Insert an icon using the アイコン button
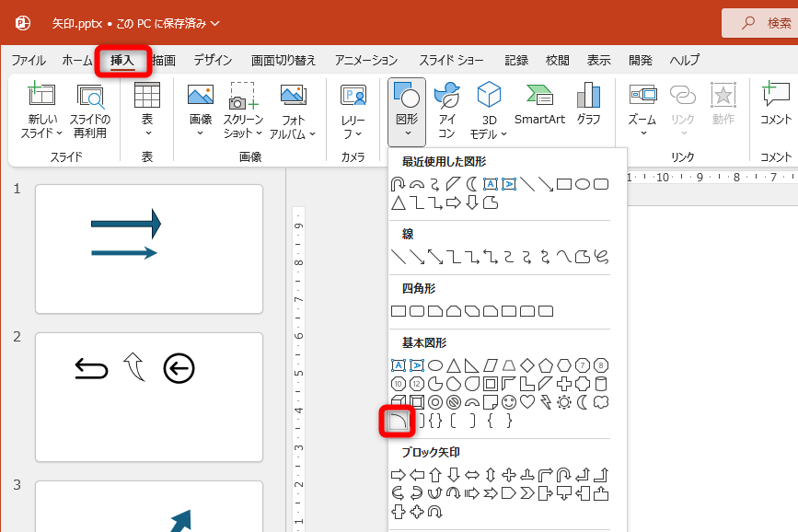 point(447,109)
